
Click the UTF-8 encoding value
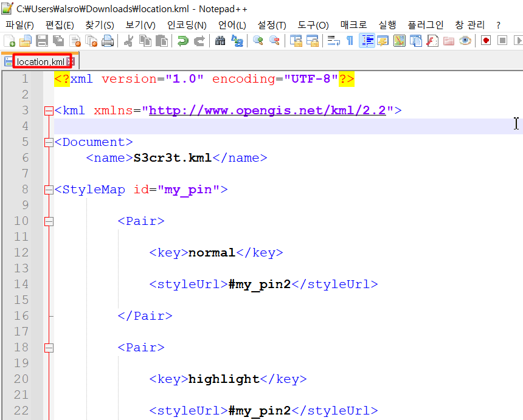311,79
